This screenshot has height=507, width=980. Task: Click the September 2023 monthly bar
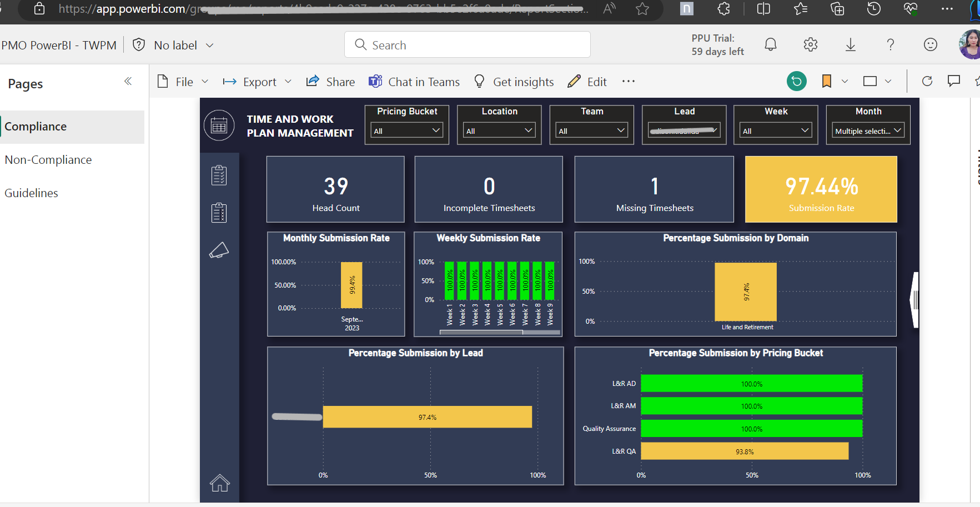[x=351, y=285]
